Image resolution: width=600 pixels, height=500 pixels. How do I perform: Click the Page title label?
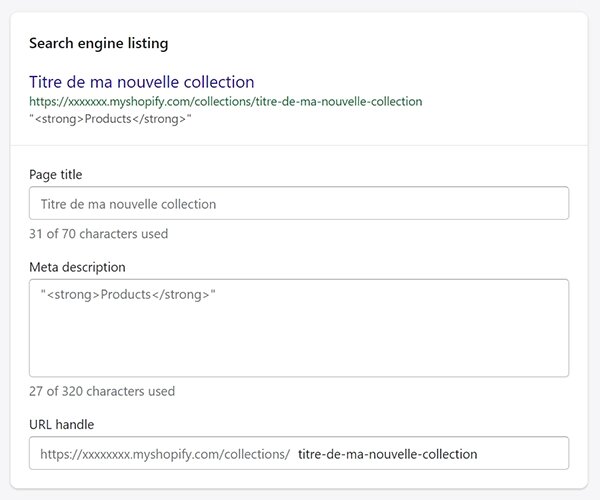point(55,174)
